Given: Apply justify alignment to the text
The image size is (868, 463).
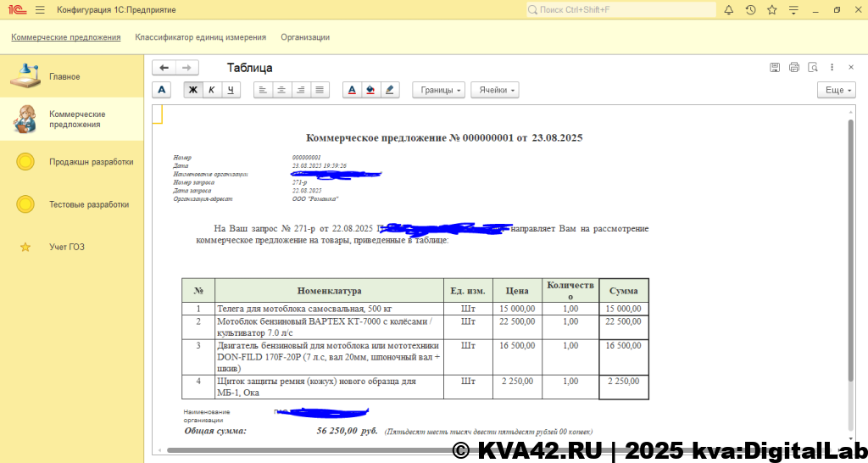Looking at the screenshot, I should click(x=320, y=90).
